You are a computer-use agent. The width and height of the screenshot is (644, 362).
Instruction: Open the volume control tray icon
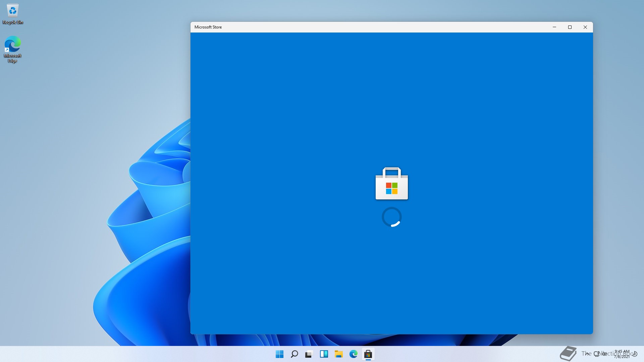tap(604, 354)
